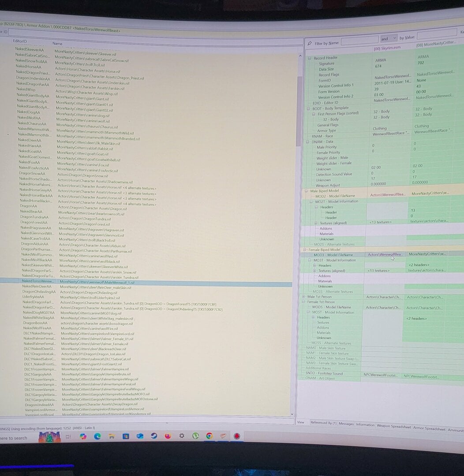
Task: Focus the by Value filter field
Action: pos(436,34)
